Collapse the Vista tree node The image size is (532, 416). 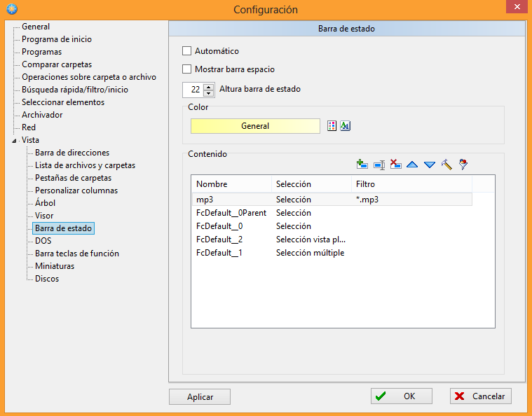point(14,140)
